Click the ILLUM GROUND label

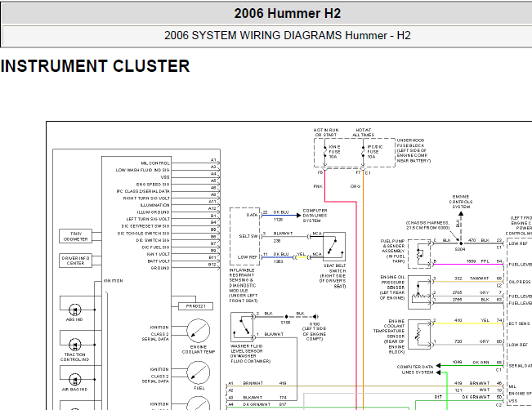[x=154, y=212]
